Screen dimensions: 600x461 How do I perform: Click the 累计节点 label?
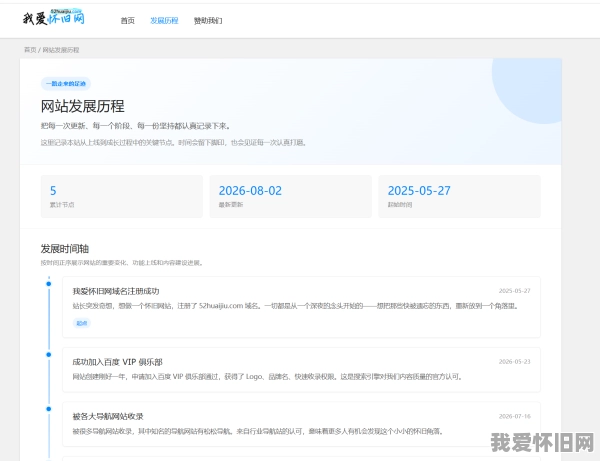pos(62,205)
